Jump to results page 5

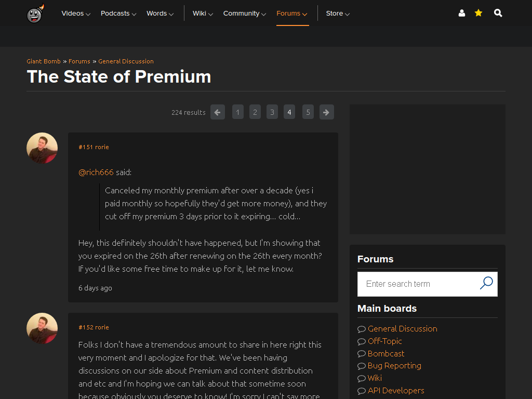(308, 112)
